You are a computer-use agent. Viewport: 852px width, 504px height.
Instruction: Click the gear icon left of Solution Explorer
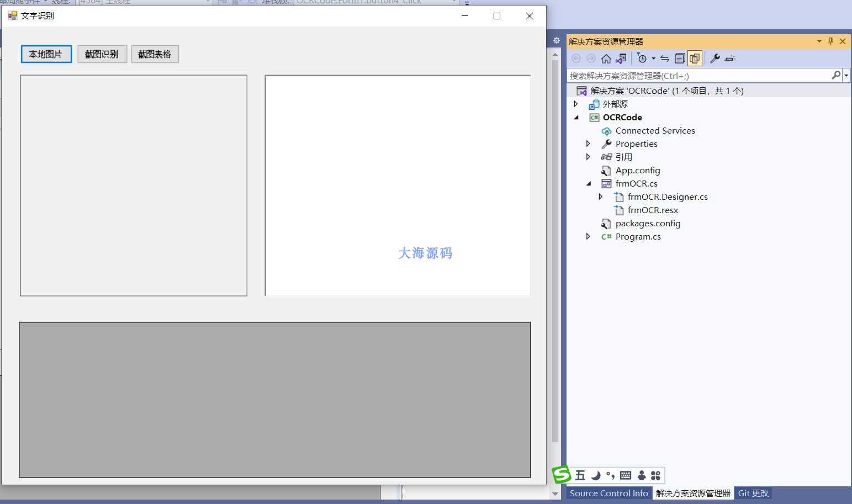point(557,41)
